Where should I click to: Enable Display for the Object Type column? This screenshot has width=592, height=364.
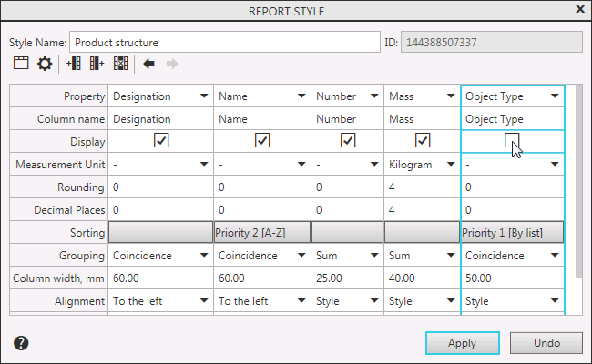512,141
